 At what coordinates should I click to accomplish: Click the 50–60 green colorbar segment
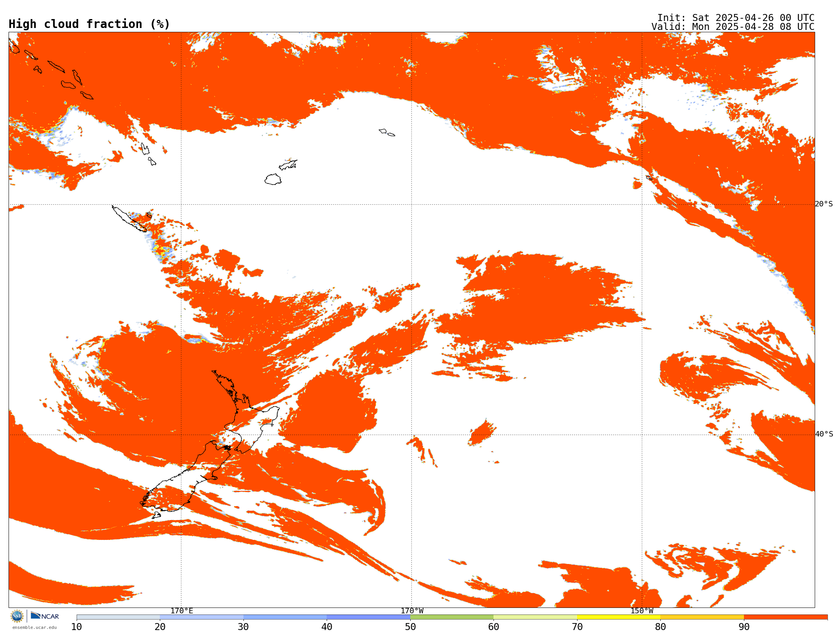(x=452, y=617)
